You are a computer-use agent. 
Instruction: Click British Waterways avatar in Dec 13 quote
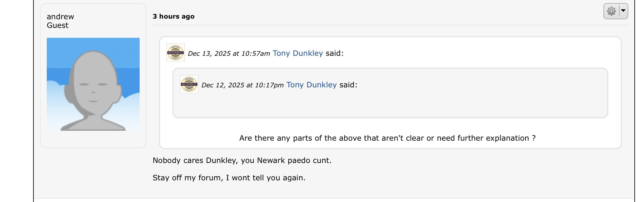point(176,53)
